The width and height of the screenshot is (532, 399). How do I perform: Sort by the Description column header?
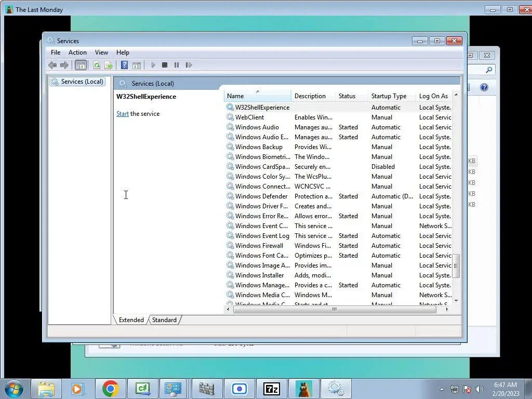(x=313, y=96)
